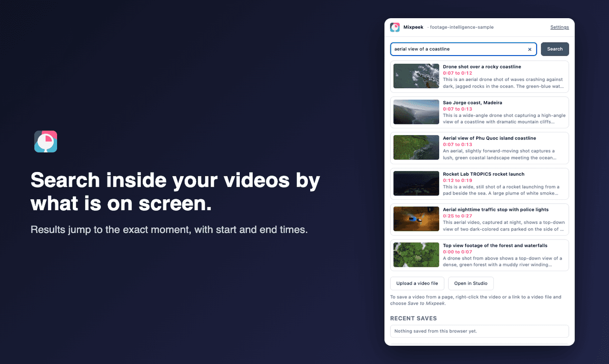
Task: Open the rocky coastline drone shot thumbnail
Action: (416, 76)
